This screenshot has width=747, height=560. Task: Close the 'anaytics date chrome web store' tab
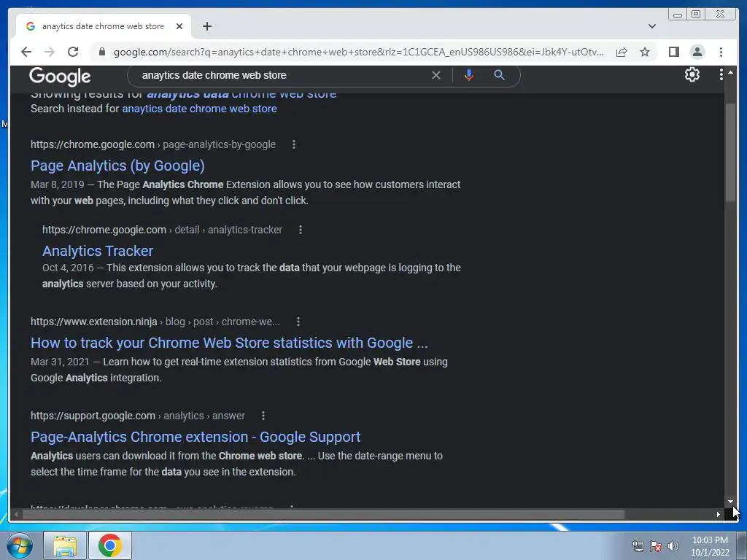(179, 26)
